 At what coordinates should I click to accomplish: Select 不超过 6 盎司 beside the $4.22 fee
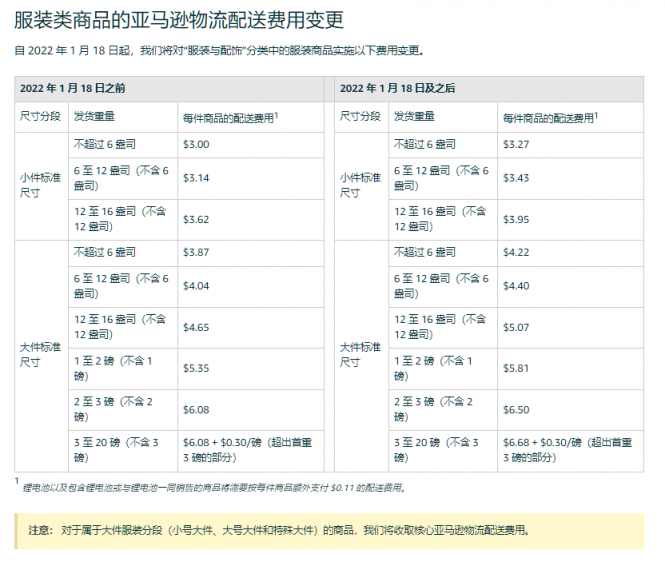[425, 252]
